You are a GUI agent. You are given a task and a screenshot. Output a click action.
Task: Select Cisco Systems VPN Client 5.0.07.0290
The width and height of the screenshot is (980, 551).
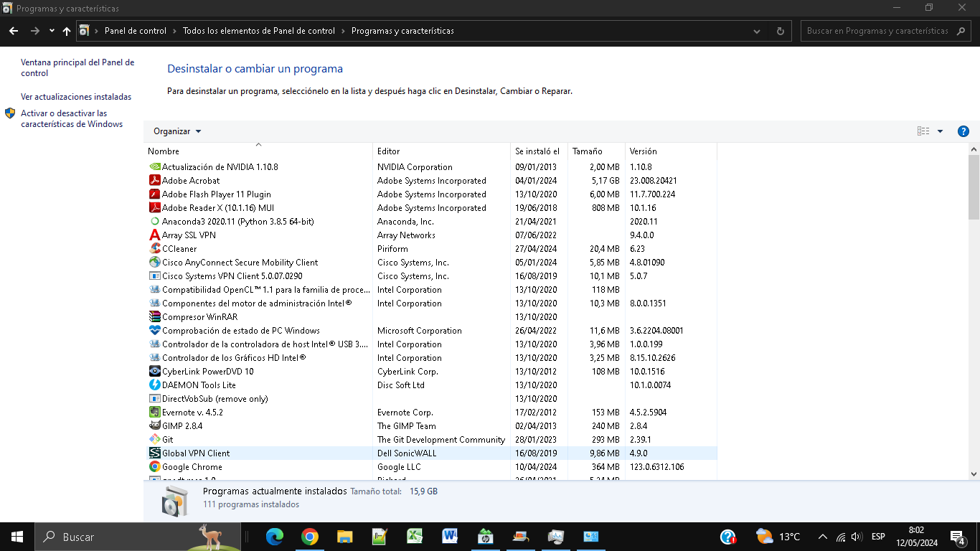pyautogui.click(x=232, y=276)
